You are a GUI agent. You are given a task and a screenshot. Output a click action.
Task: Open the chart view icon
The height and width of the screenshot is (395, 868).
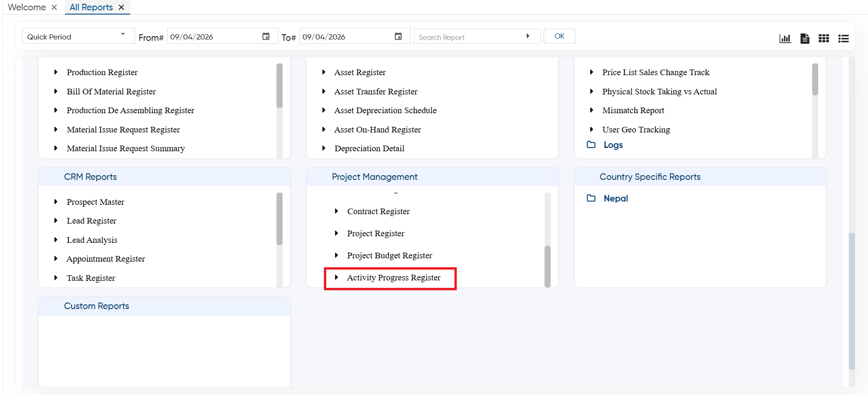tap(785, 39)
